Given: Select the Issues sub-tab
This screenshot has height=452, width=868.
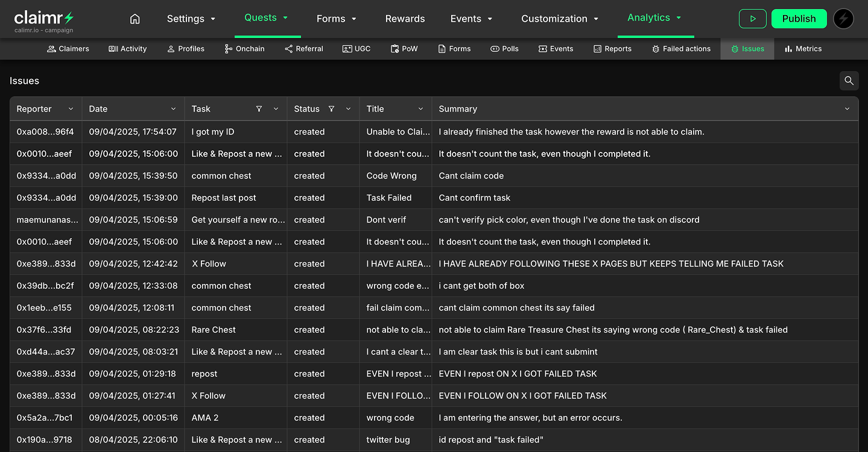Looking at the screenshot, I should click(747, 49).
